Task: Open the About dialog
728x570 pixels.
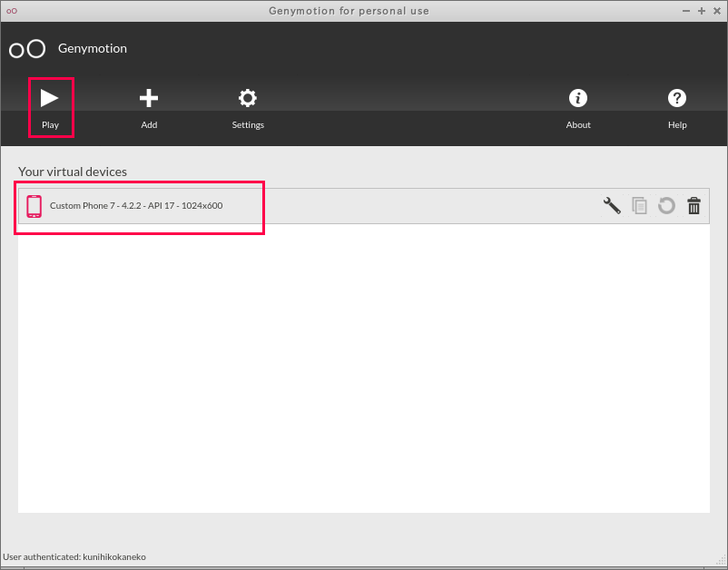Action: pos(578,108)
